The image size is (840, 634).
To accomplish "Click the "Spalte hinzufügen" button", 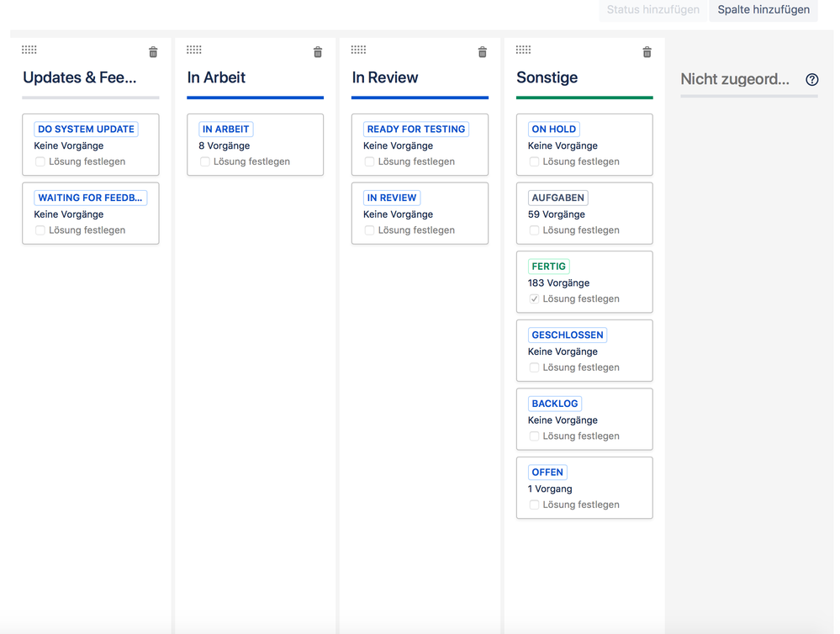I will tap(763, 10).
